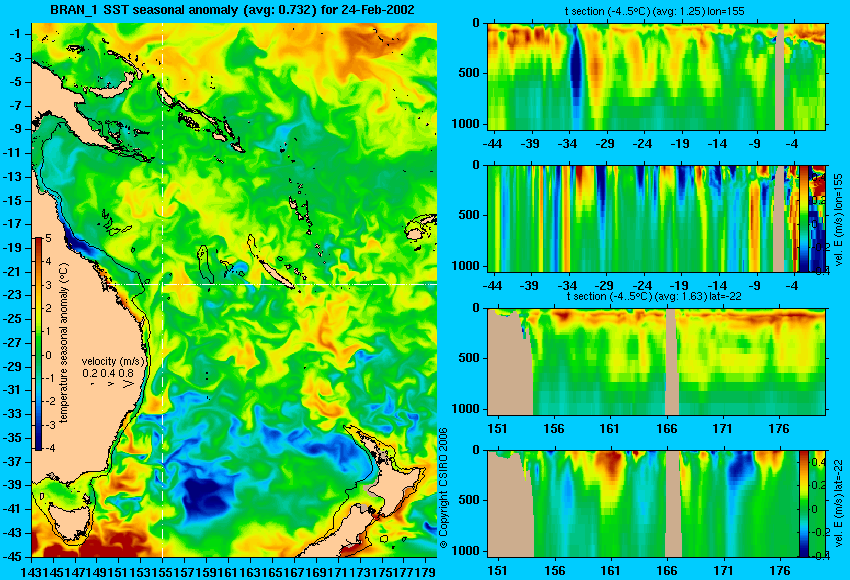Click "1000" depth label of lon=155 velocity section
Screen dimensions: 850x580
click(466, 266)
